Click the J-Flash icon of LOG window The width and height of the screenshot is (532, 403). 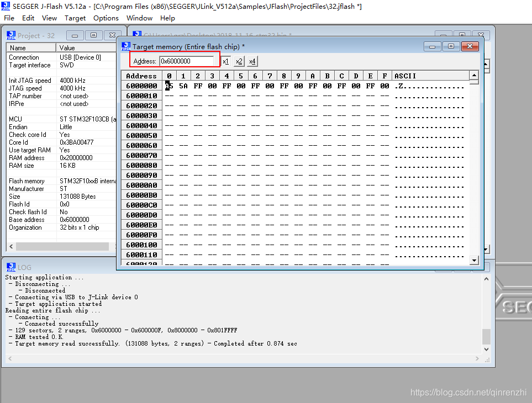(11, 267)
